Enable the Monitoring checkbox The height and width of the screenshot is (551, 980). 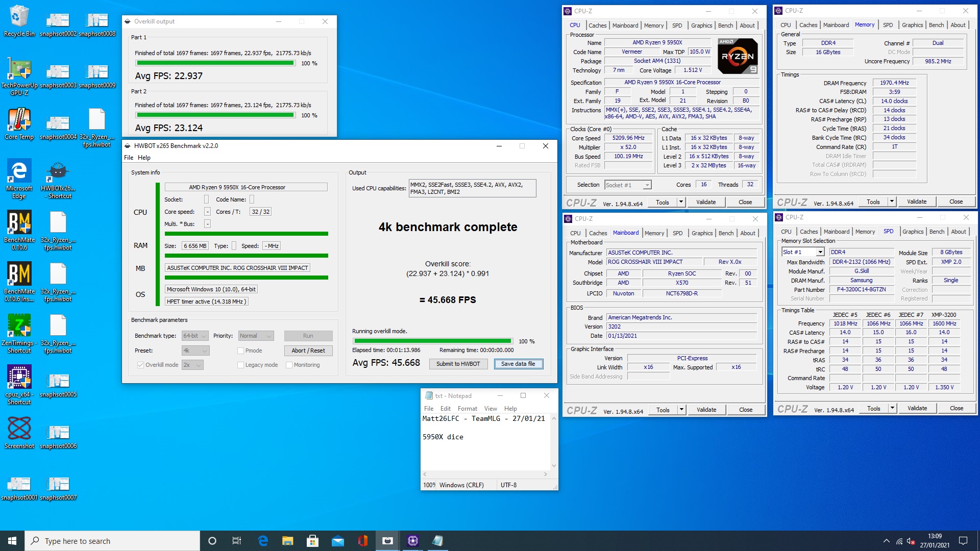[x=289, y=365]
